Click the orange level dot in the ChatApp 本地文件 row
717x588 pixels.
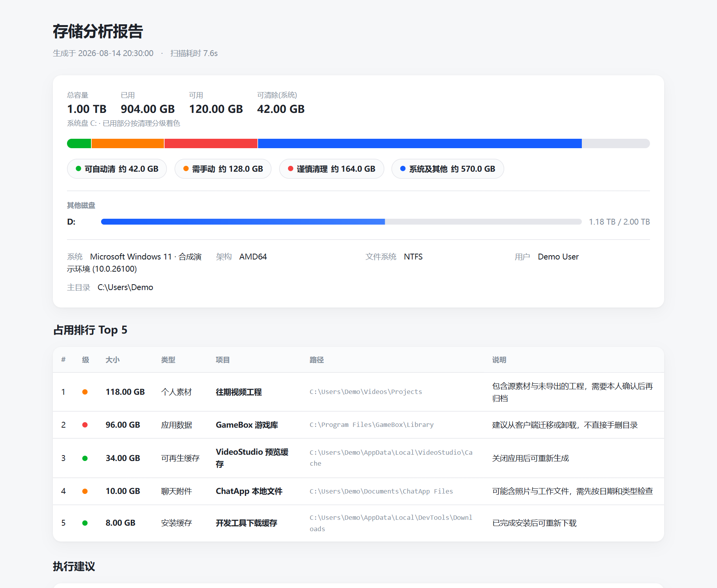pos(85,491)
